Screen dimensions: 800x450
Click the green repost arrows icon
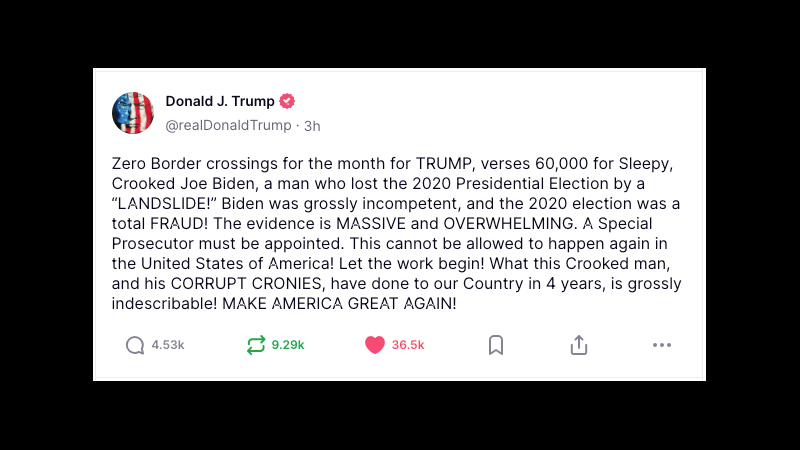(x=256, y=345)
